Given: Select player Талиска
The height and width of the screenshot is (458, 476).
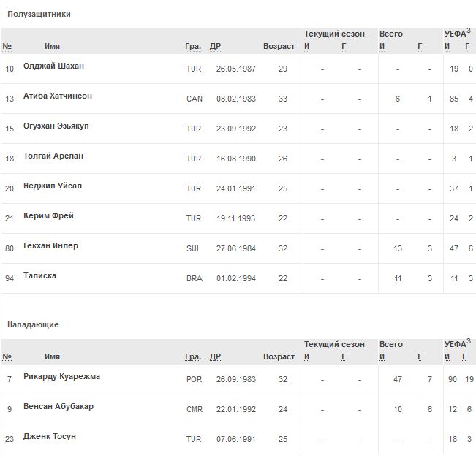Looking at the screenshot, I should 40,276.
